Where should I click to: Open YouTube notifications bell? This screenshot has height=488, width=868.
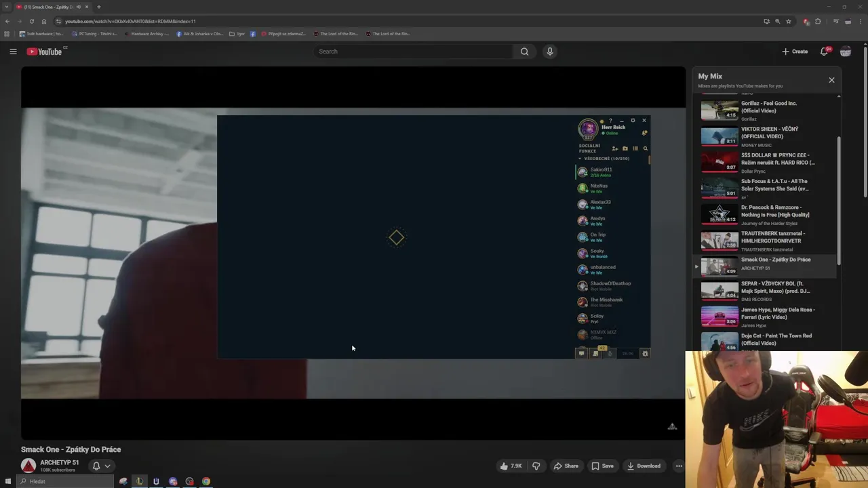point(825,52)
